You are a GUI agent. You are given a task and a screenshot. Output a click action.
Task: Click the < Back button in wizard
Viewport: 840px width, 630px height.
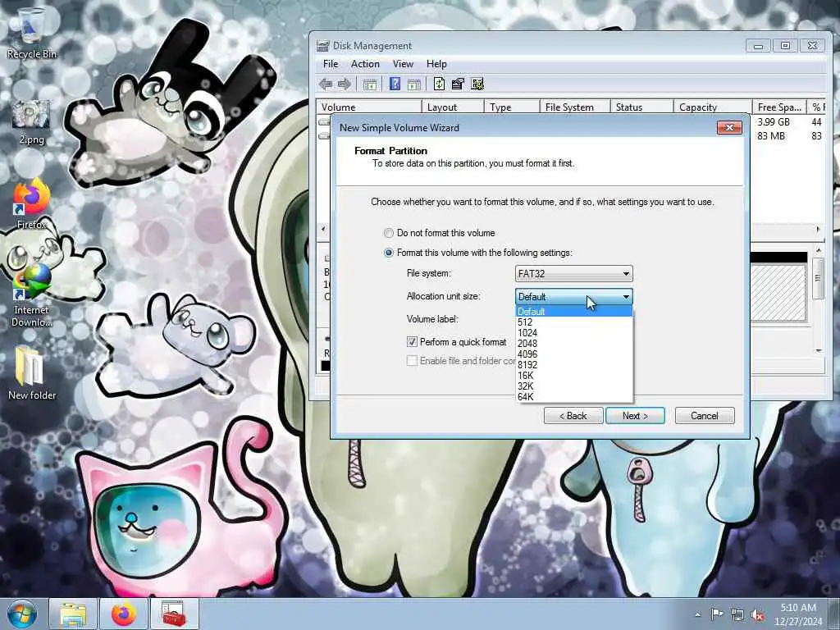(573, 416)
